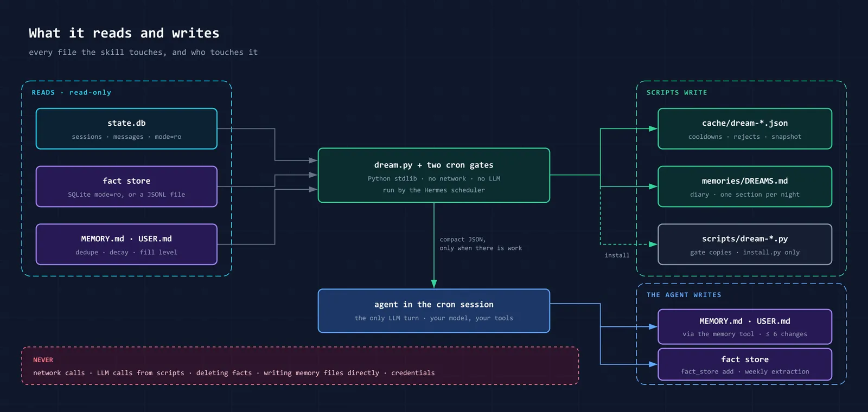This screenshot has height=412, width=868.
Task: Click the caption "sessions · messages · mode=ro"
Action: [x=126, y=137]
